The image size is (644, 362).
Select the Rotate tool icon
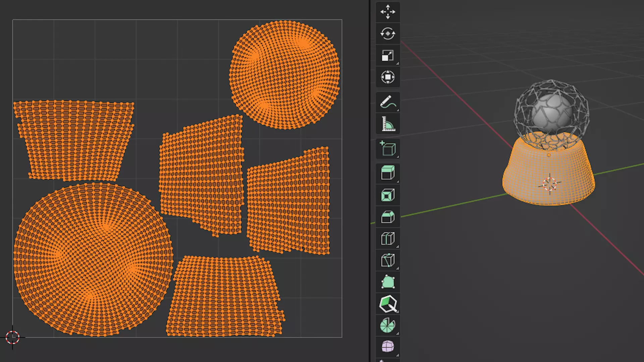(388, 34)
